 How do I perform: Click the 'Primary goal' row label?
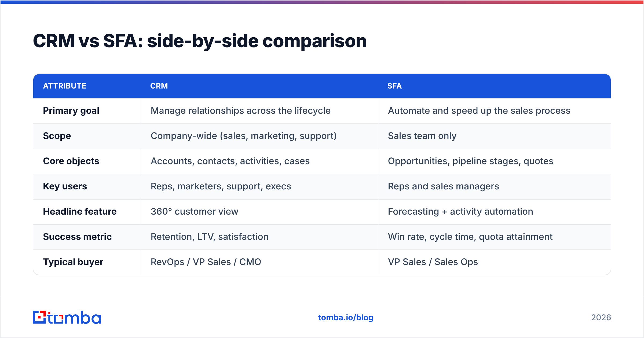(x=71, y=111)
